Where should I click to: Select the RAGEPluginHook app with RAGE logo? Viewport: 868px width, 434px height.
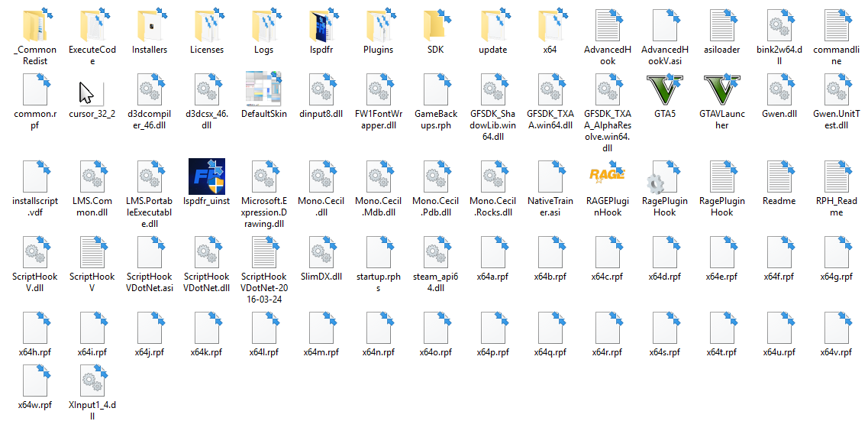(x=608, y=174)
